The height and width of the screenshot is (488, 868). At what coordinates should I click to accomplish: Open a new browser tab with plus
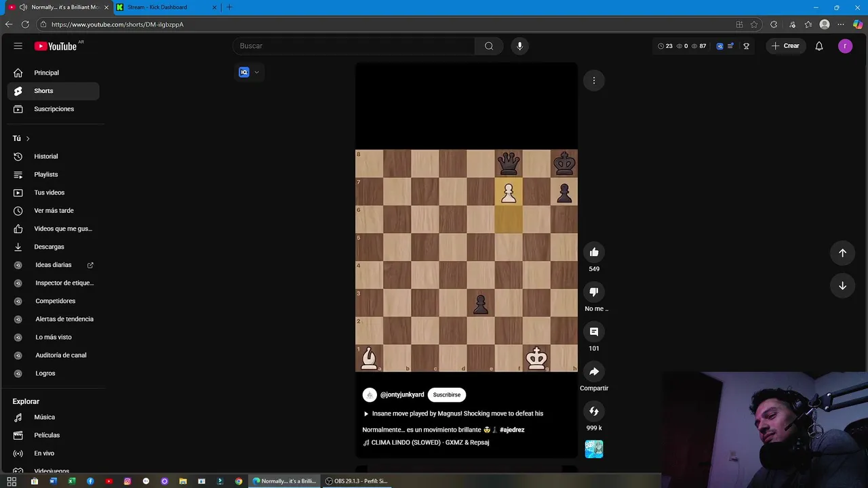click(x=229, y=7)
